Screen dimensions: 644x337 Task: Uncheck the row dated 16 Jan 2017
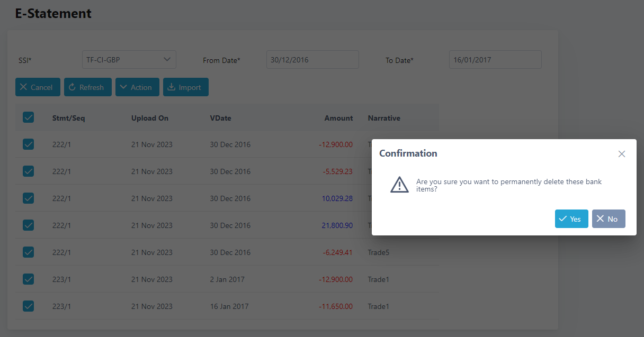tap(29, 306)
